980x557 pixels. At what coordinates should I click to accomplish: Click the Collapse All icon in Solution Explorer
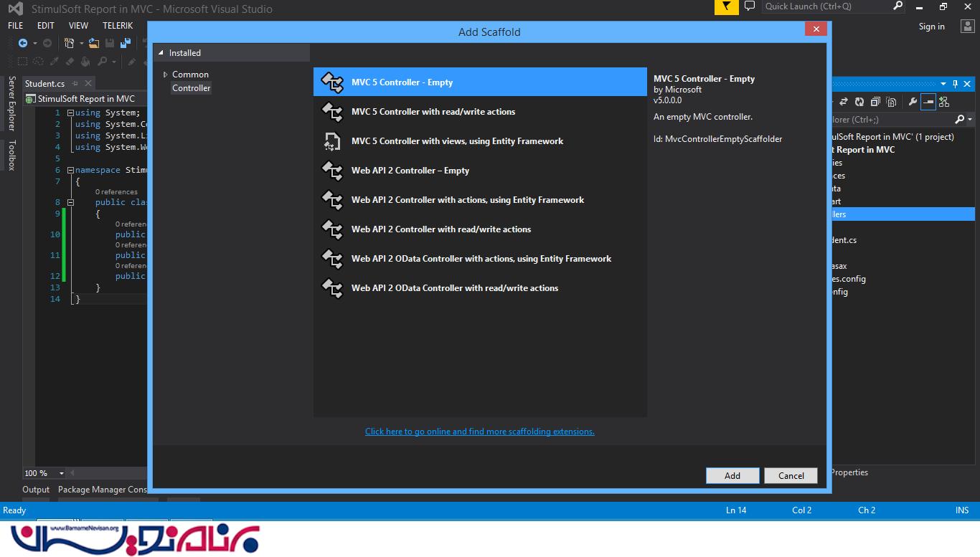pyautogui.click(x=876, y=102)
